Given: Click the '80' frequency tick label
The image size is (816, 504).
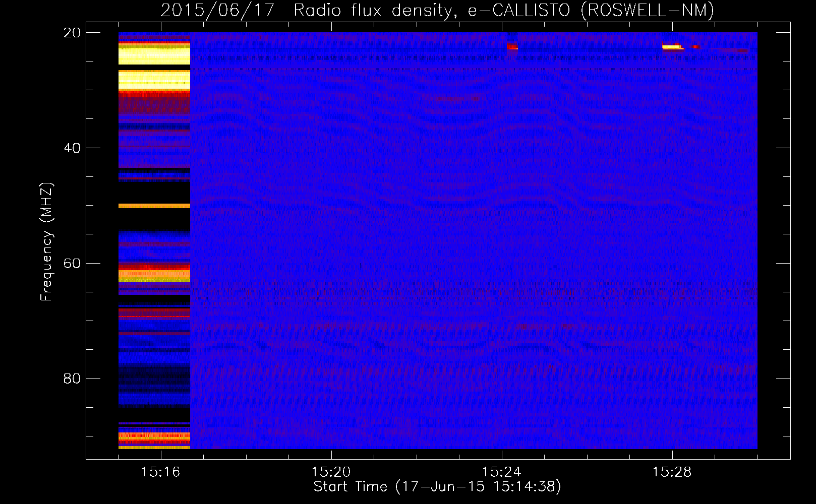Looking at the screenshot, I should [x=72, y=379].
